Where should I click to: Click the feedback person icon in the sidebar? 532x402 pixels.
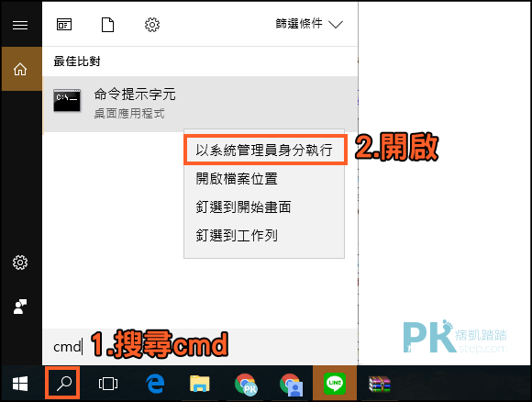tap(20, 307)
